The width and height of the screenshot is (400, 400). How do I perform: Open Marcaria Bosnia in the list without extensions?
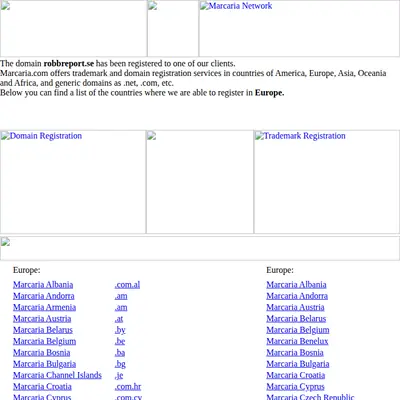coord(295,353)
